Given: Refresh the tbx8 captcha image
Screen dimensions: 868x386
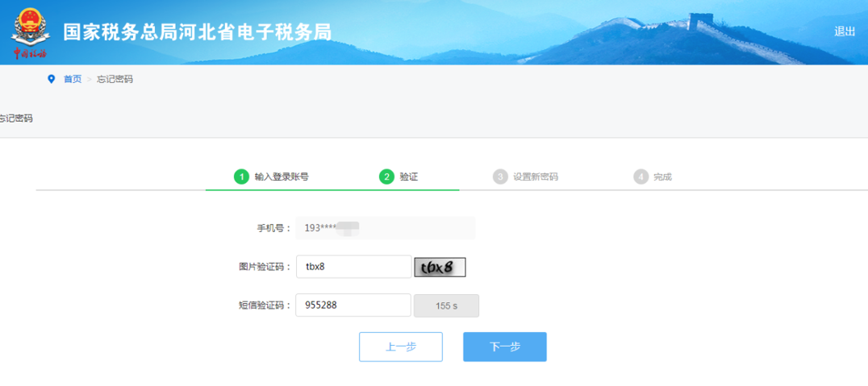Looking at the screenshot, I should (440, 267).
